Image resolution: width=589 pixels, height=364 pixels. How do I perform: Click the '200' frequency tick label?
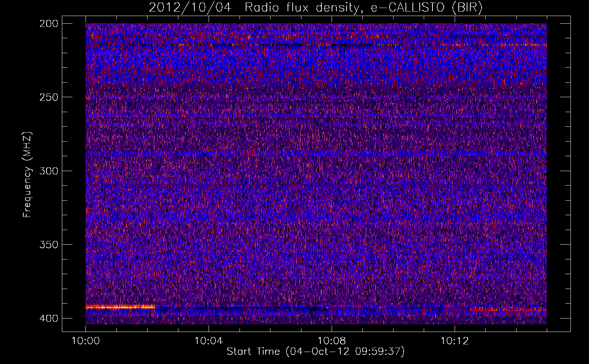point(48,23)
